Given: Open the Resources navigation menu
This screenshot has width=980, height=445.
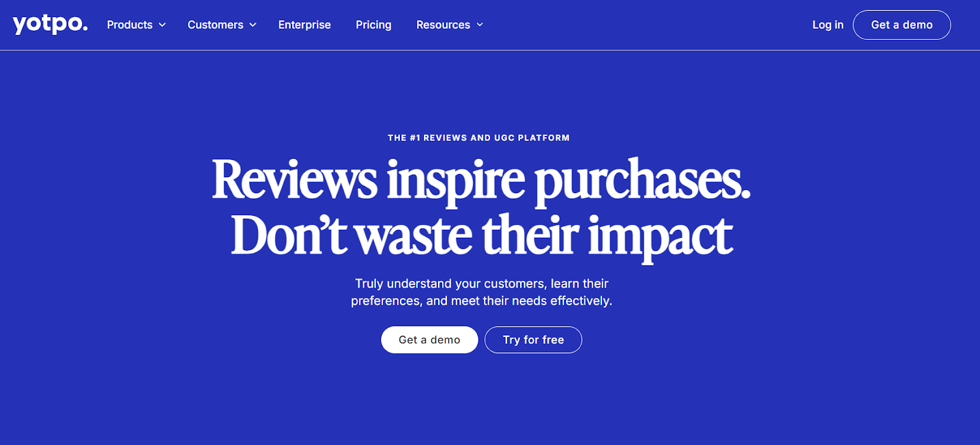Looking at the screenshot, I should coord(443,25).
